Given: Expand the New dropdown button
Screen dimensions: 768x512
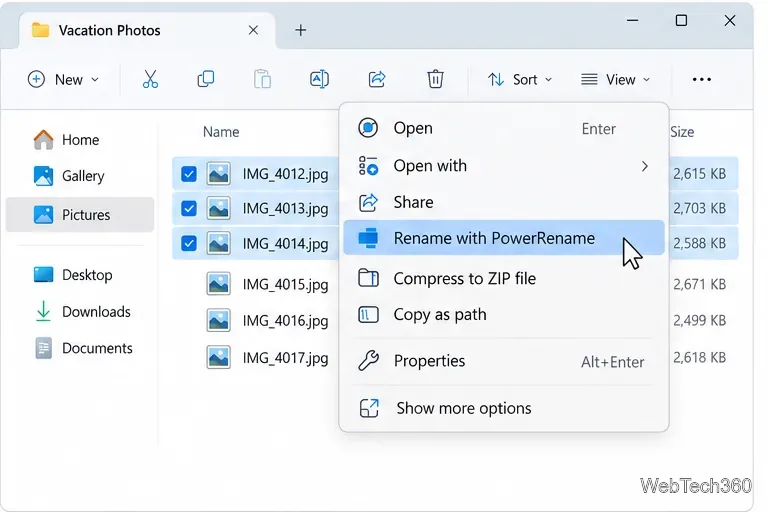Looking at the screenshot, I should coord(64,79).
